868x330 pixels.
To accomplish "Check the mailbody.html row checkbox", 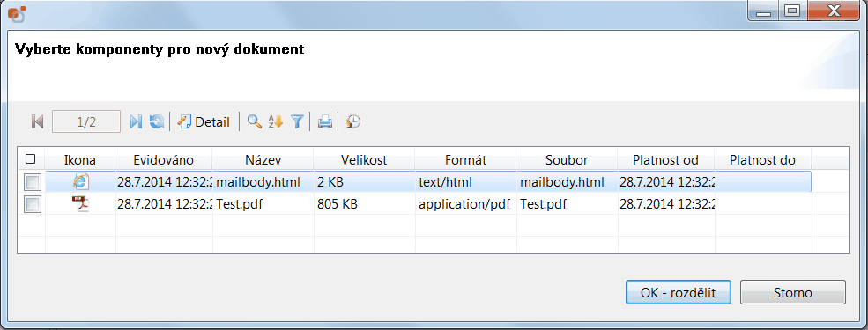I will [x=32, y=182].
